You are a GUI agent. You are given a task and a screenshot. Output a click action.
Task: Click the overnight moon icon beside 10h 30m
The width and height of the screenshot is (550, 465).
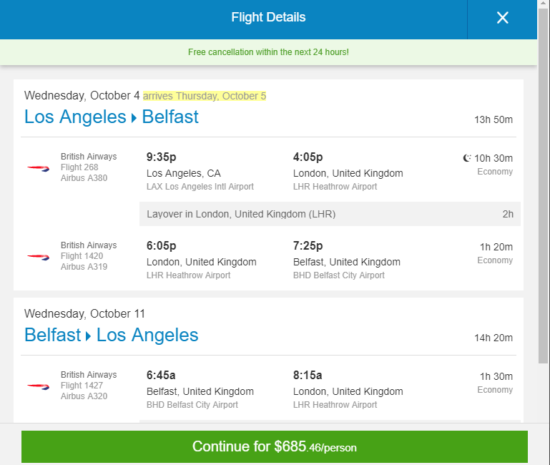[x=467, y=158]
